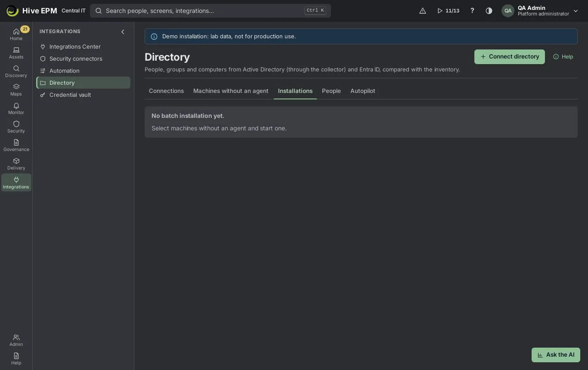This screenshot has height=370, width=588.
Task: Click the Connect directory button
Action: point(510,57)
